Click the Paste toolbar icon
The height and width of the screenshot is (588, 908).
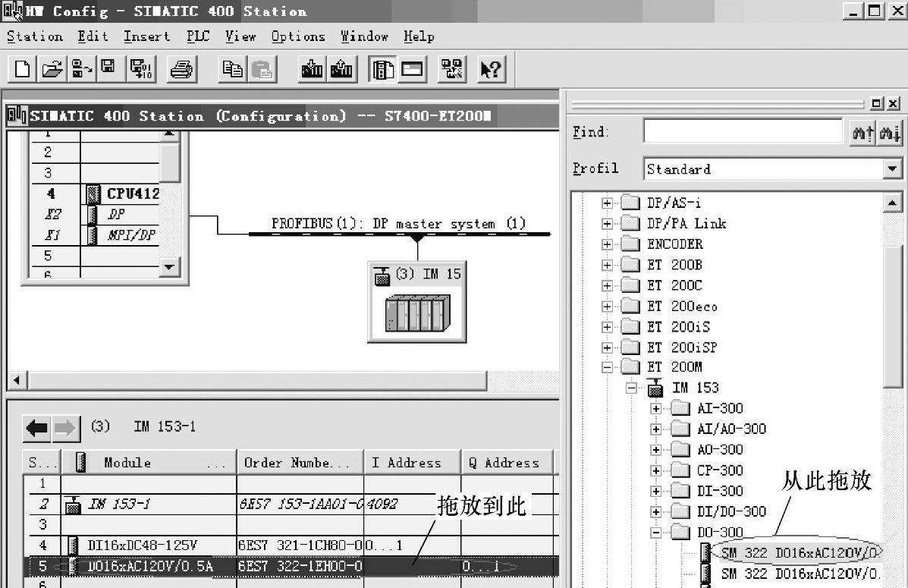pos(262,70)
